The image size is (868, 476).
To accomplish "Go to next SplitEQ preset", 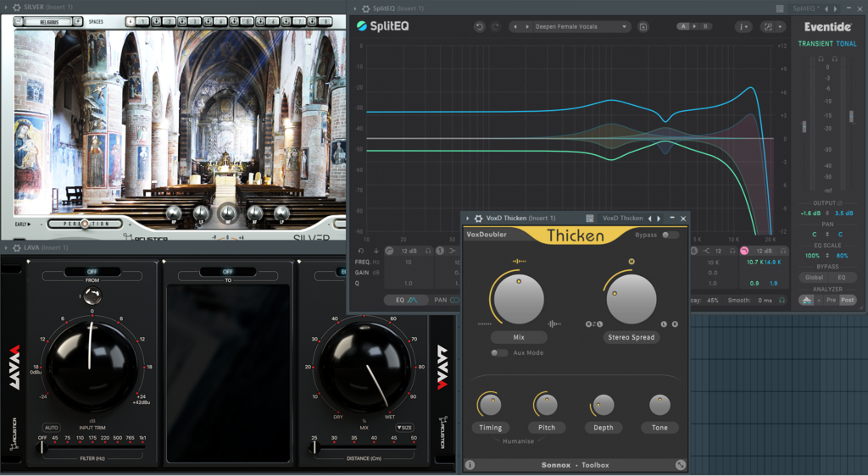I will [527, 26].
